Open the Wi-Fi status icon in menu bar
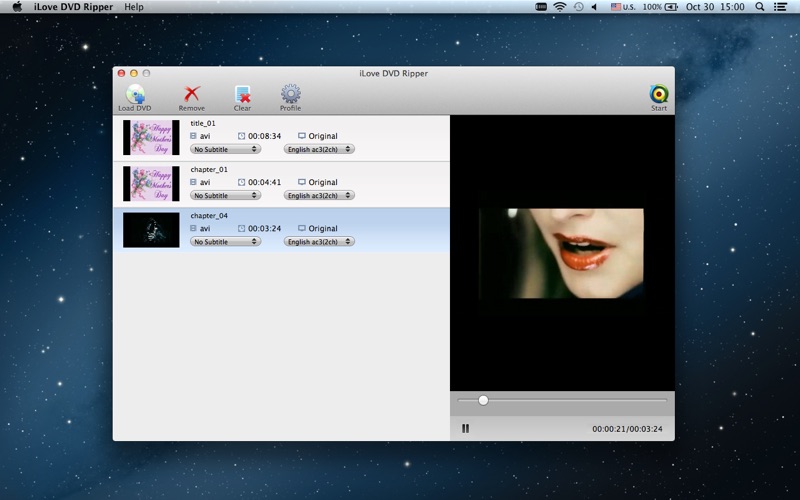 (x=560, y=7)
